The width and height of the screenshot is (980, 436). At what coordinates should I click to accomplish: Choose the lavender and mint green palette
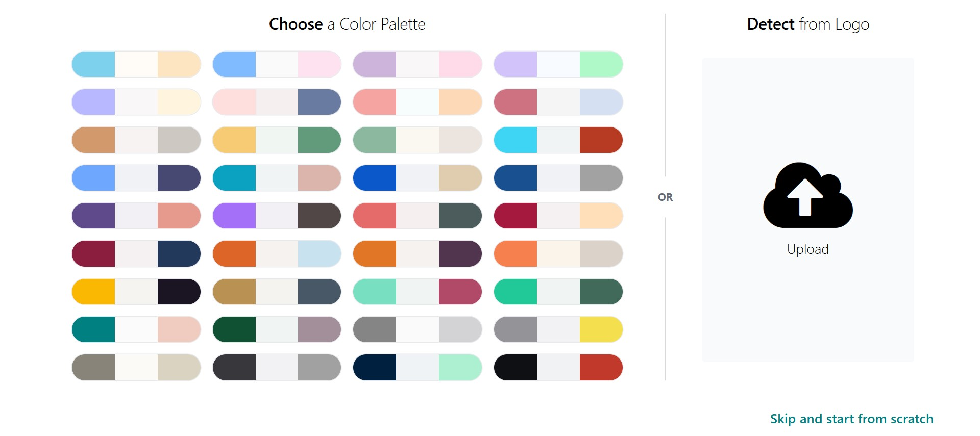[558, 64]
